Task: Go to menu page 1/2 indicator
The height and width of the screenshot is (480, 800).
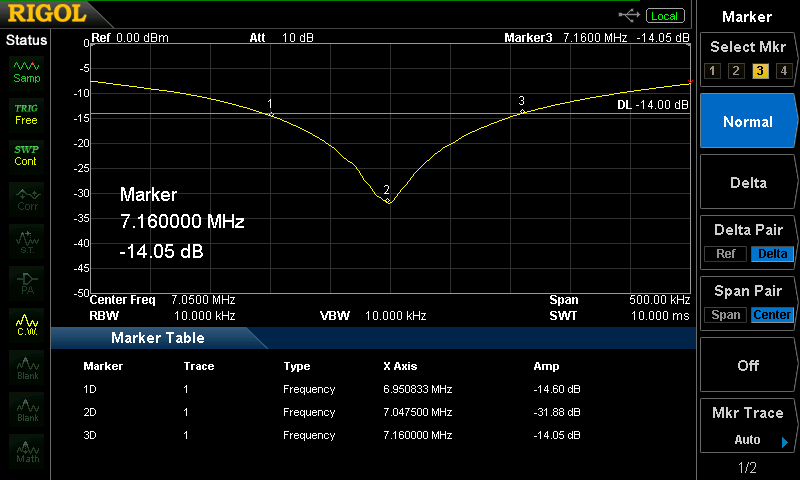Action: (x=747, y=467)
